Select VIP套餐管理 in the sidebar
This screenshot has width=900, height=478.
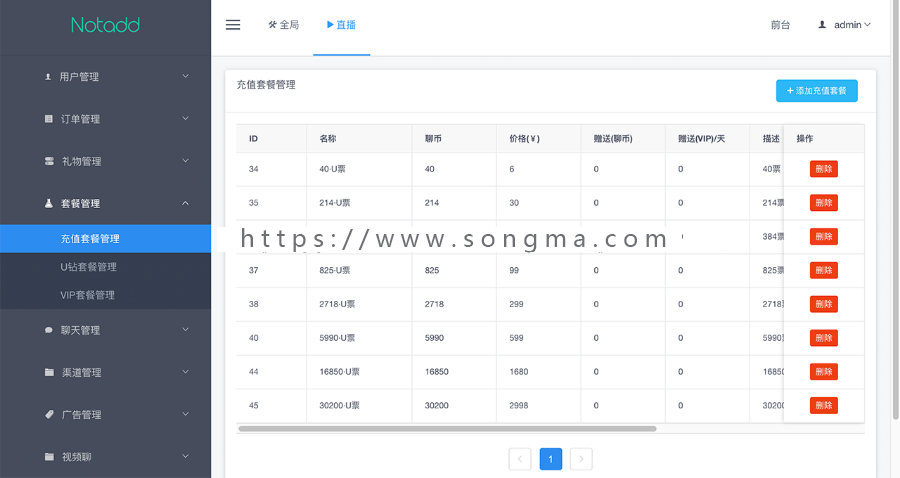tap(87, 295)
